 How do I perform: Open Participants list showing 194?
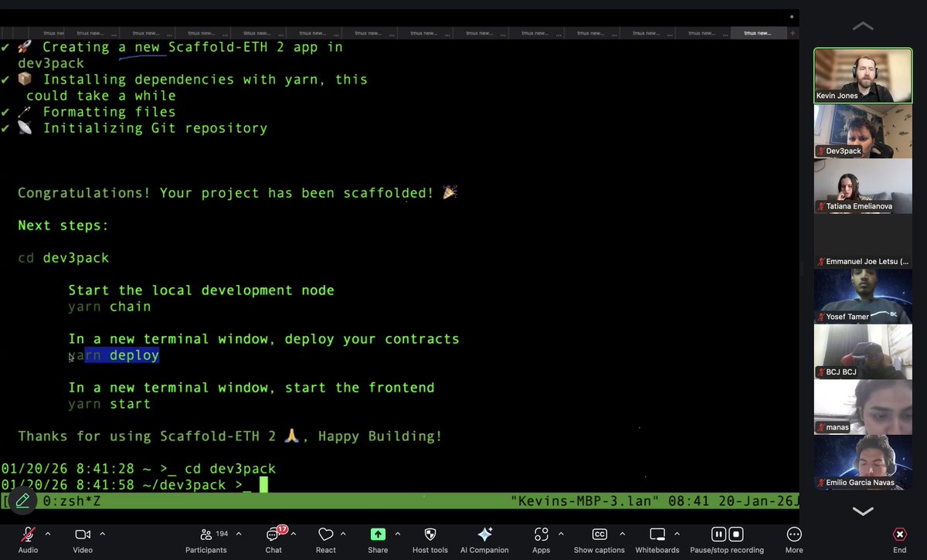[206, 534]
